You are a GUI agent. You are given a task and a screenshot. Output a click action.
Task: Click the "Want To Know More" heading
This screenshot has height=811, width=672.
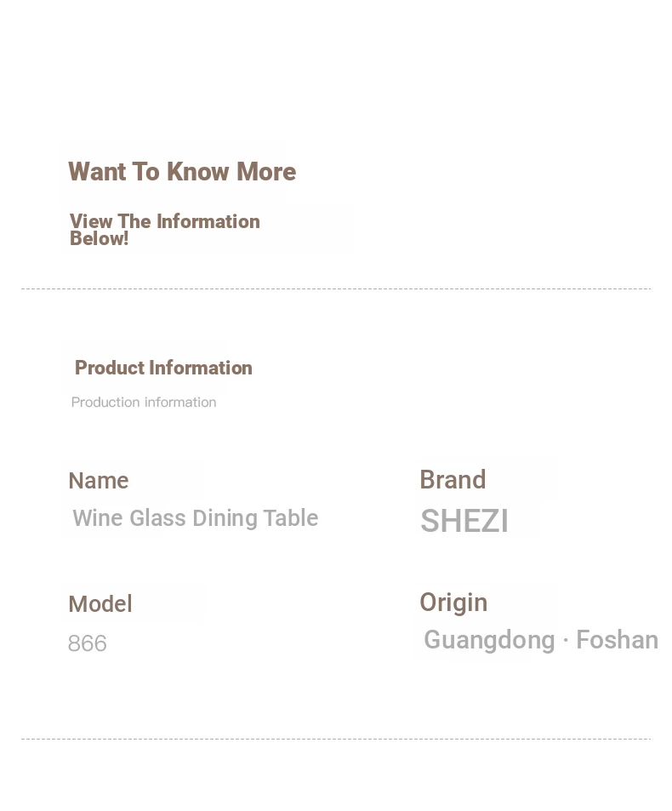tap(182, 171)
